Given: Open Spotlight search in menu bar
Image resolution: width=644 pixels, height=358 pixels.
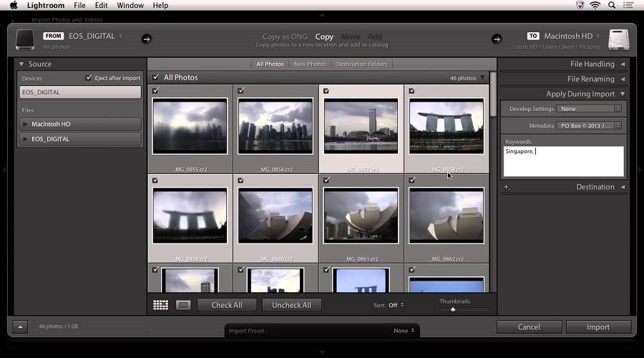Looking at the screenshot, I should tap(612, 5).
